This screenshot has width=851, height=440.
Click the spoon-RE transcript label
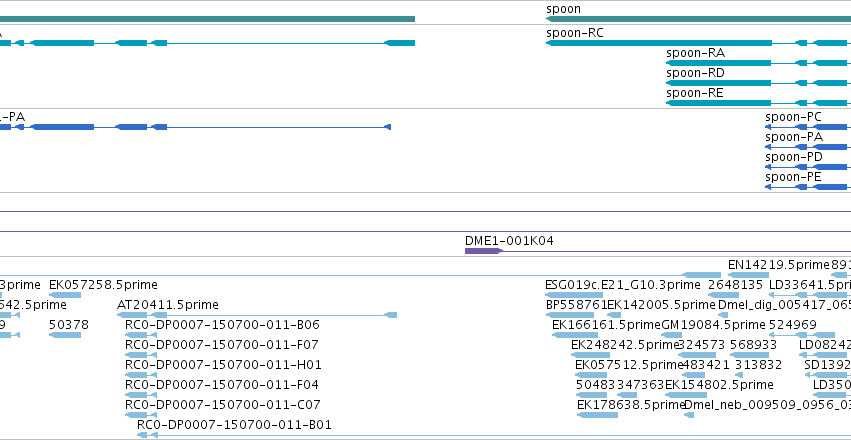point(695,93)
